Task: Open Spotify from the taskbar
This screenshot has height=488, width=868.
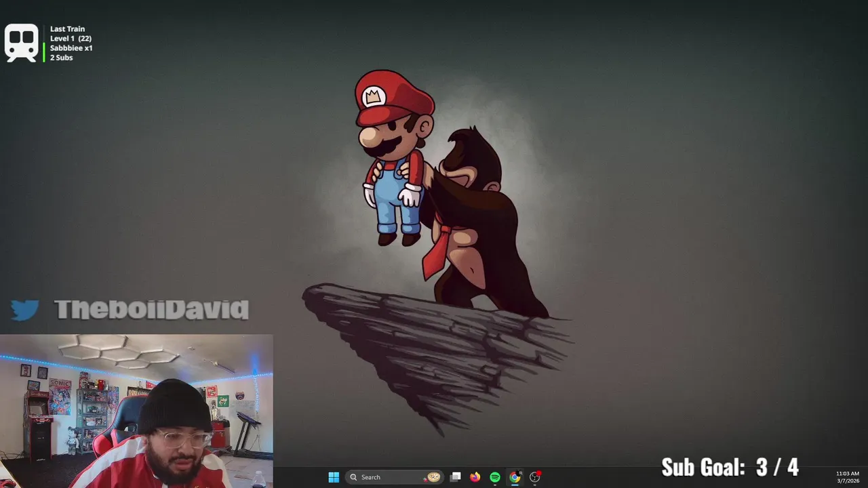Action: pos(495,477)
